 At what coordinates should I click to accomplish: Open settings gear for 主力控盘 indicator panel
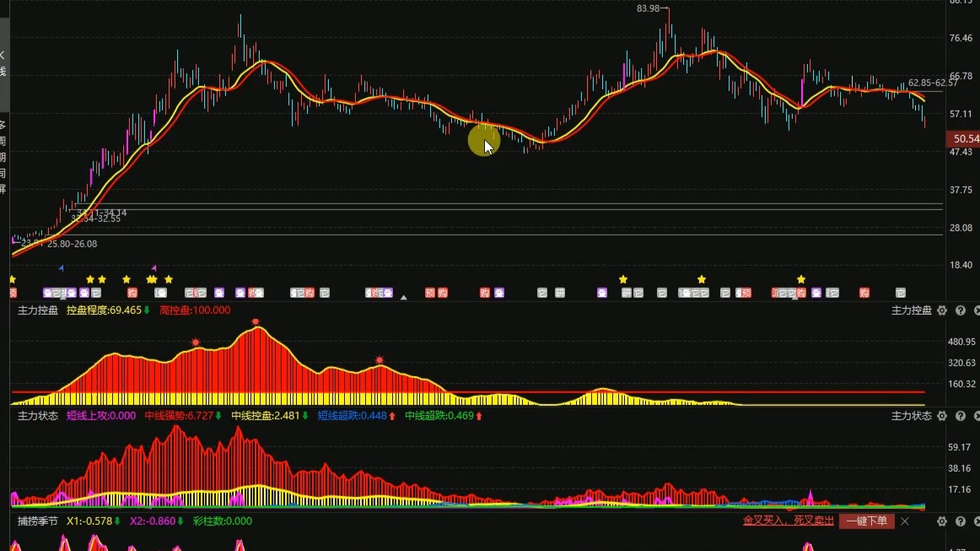point(942,311)
